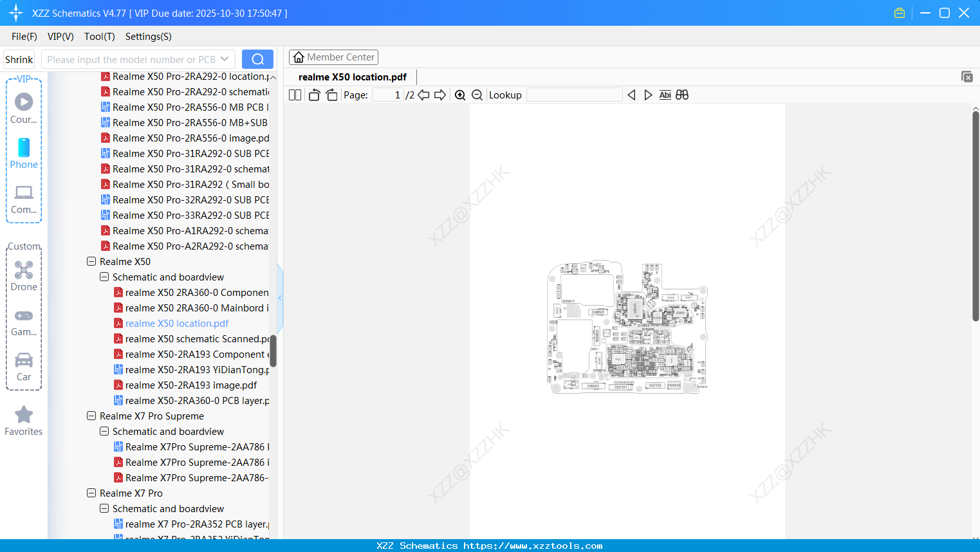Go to next PDF page arrow
This screenshot has width=980, height=552.
point(440,95)
